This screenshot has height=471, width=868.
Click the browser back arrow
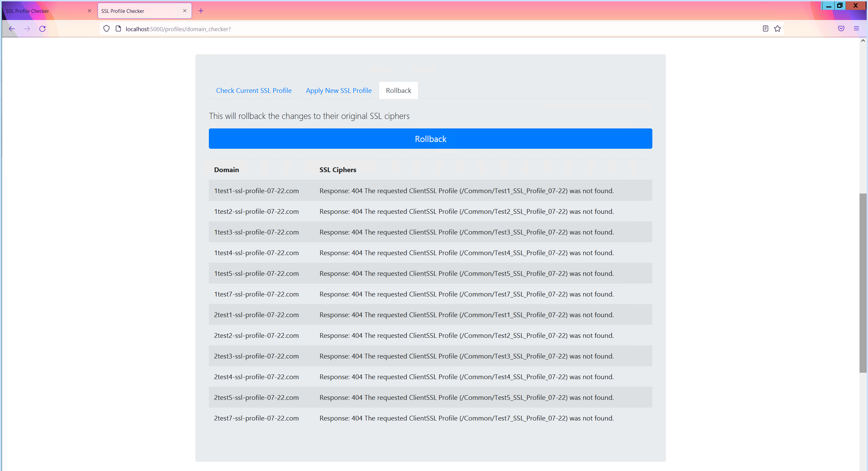(12, 29)
